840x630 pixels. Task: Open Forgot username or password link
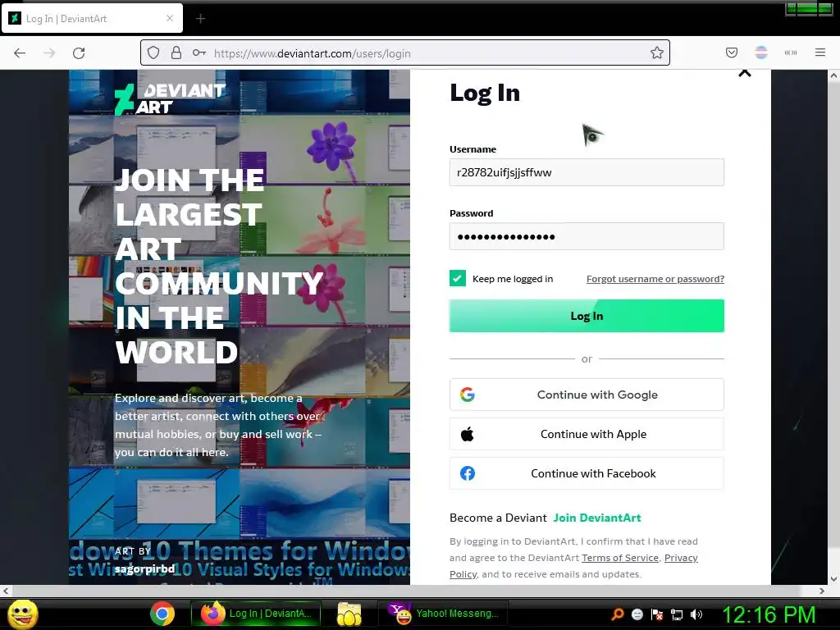click(655, 279)
